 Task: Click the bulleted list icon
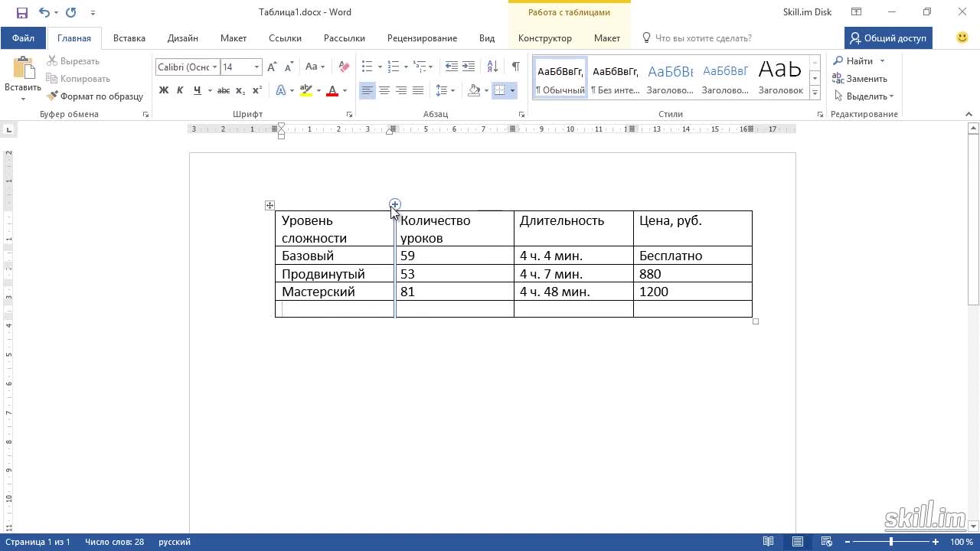tap(367, 67)
